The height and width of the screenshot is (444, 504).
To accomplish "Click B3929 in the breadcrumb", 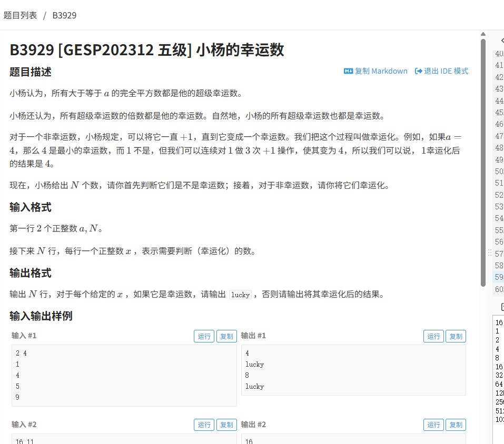I will pos(64,15).
